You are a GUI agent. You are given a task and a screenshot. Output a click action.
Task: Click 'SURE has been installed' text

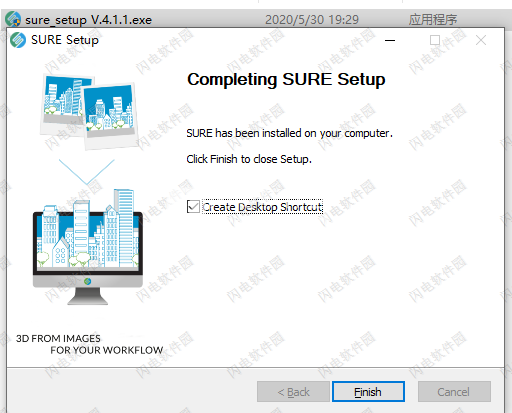pos(289,133)
